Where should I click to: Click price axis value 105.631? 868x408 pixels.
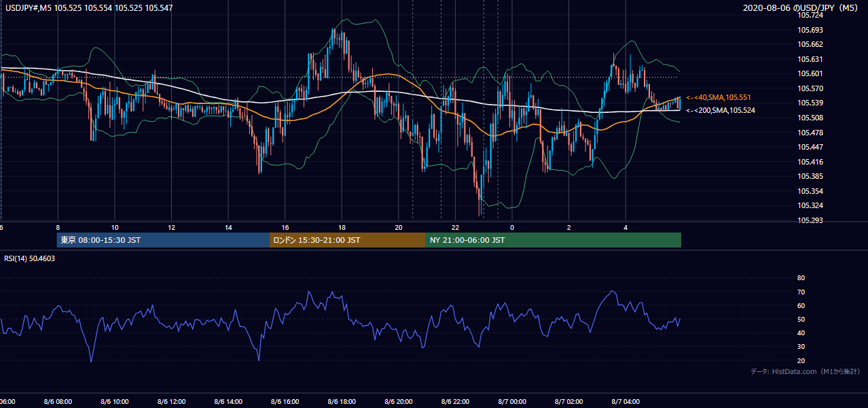(x=810, y=59)
